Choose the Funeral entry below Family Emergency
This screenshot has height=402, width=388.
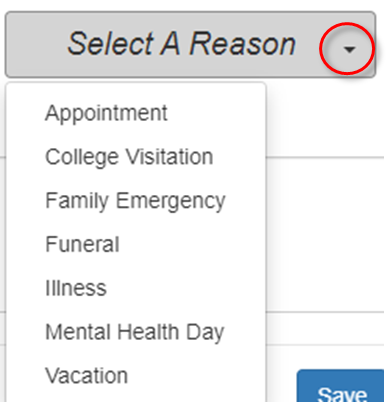(82, 244)
